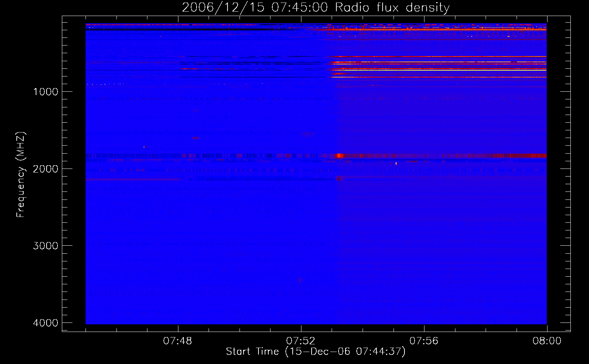
Task: Click the 'Frequency (MHZ)' axis label
Action: click(x=21, y=175)
